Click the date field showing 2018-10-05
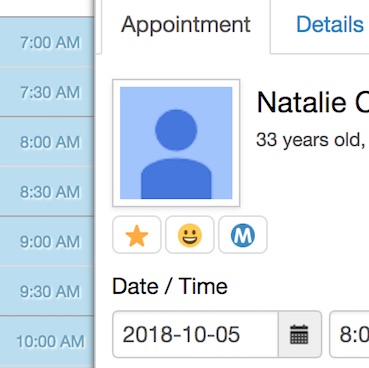This screenshot has width=369, height=368. click(195, 334)
